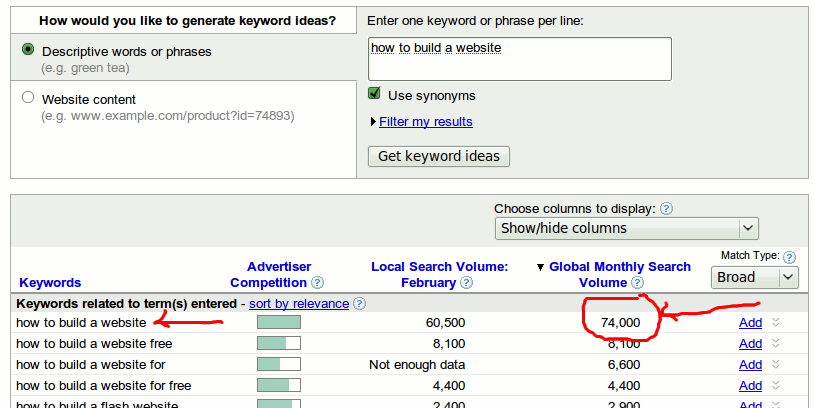Click help icon beside Local Search Volume February
The width and height of the screenshot is (814, 408).
(467, 283)
